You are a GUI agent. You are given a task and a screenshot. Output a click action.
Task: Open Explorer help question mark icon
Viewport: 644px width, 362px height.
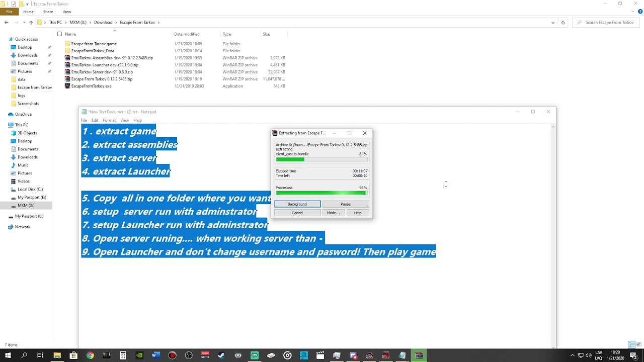[x=640, y=12]
